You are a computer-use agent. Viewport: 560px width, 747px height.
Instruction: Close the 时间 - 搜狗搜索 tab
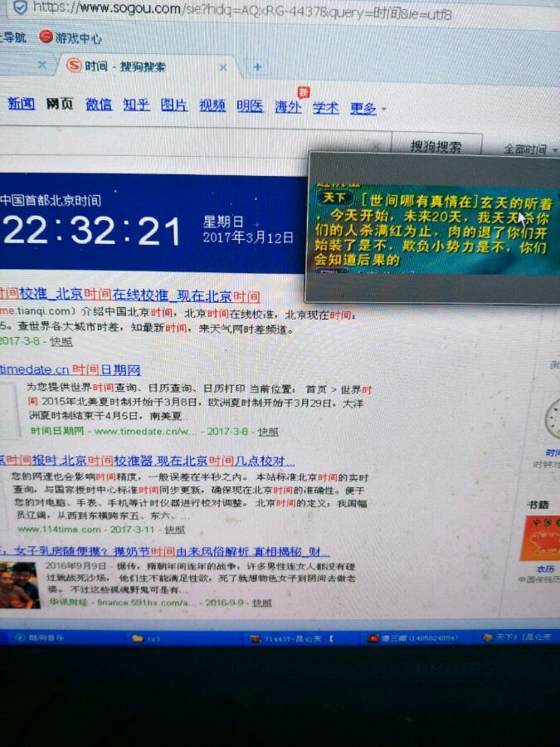[x=223, y=68]
